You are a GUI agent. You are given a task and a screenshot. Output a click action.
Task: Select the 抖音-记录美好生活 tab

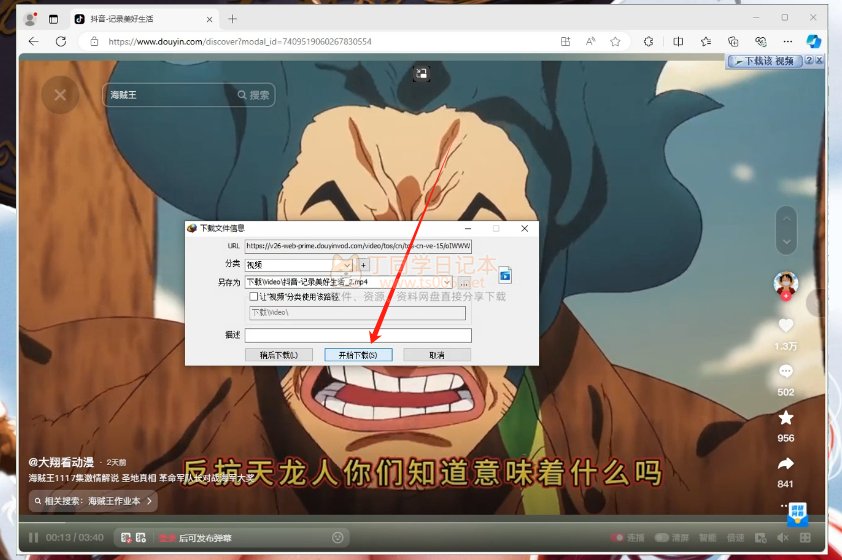click(x=144, y=19)
